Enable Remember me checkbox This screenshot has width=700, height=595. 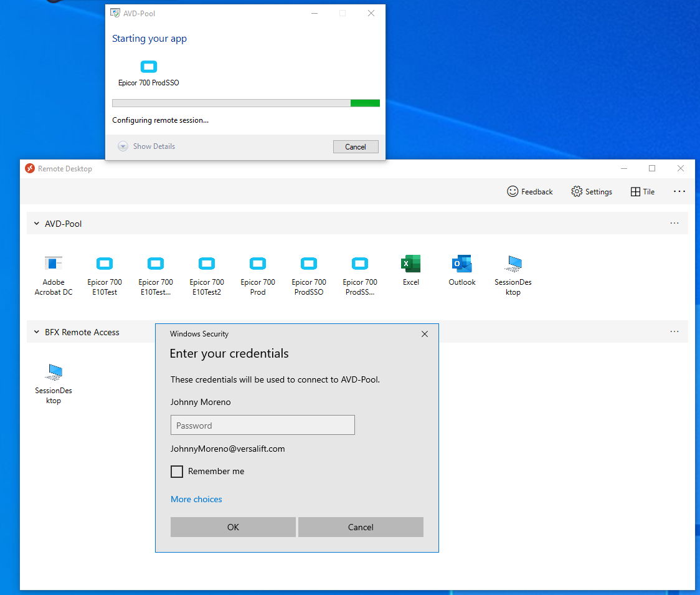177,471
